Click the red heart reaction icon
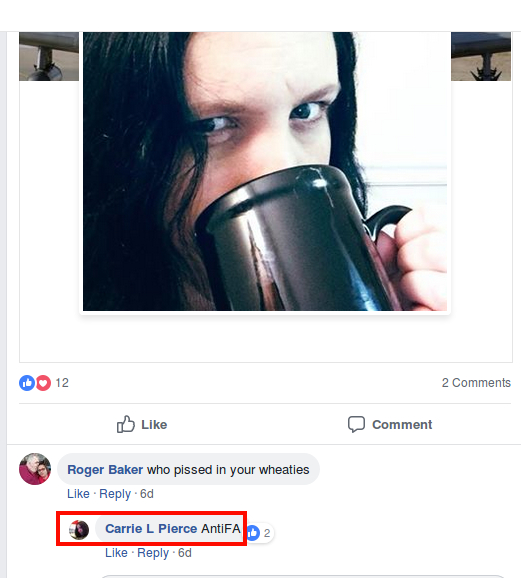 43,383
